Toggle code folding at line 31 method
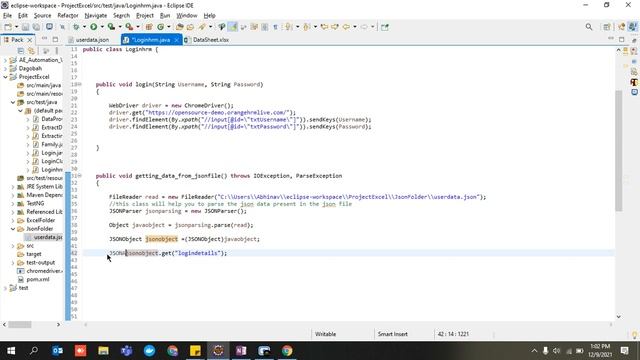This screenshot has height=360, width=640. (x=80, y=176)
